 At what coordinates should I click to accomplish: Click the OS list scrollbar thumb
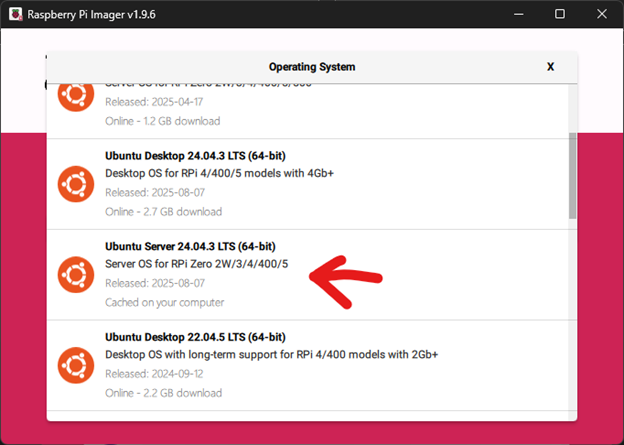(x=573, y=176)
